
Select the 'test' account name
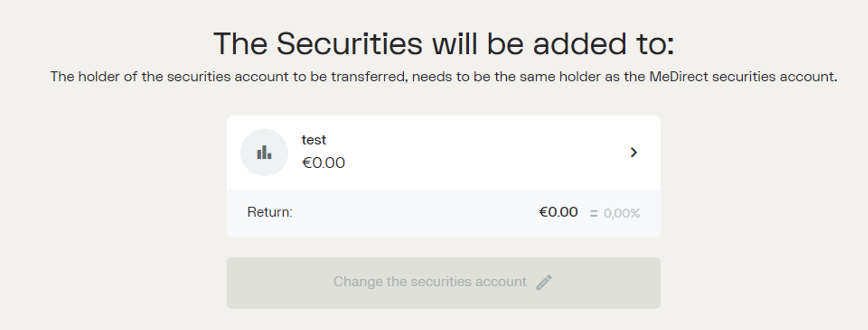pyautogui.click(x=314, y=140)
